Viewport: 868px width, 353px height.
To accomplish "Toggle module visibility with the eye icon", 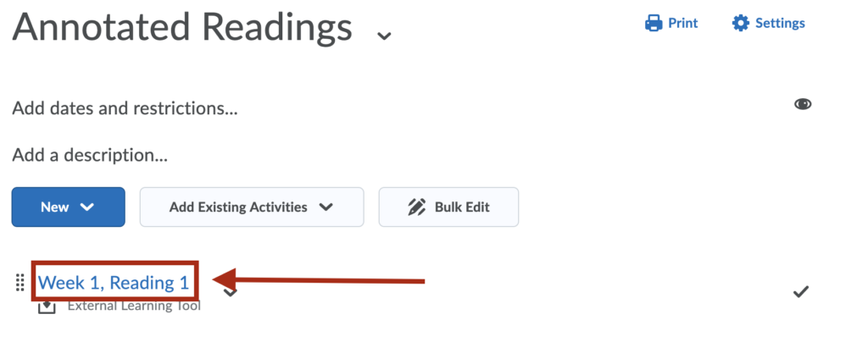I will tap(803, 104).
